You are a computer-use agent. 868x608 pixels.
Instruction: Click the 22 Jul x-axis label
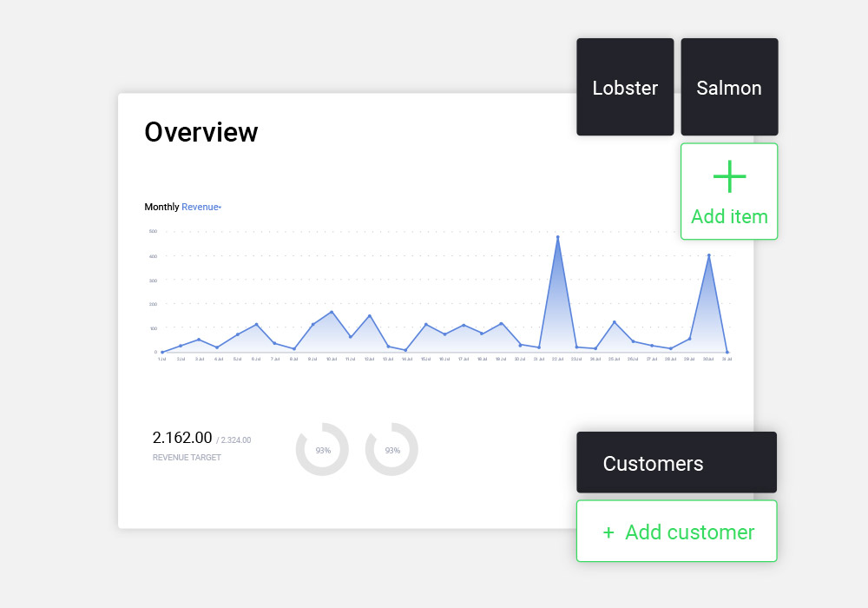(x=557, y=360)
